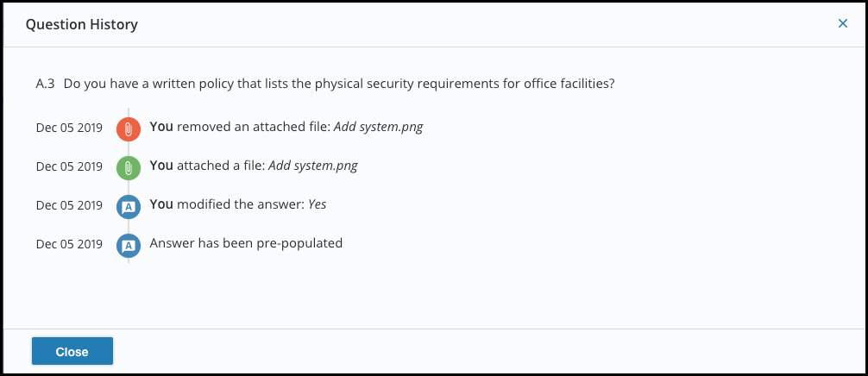
Task: Click bold You in attached file entry
Action: coord(161,166)
